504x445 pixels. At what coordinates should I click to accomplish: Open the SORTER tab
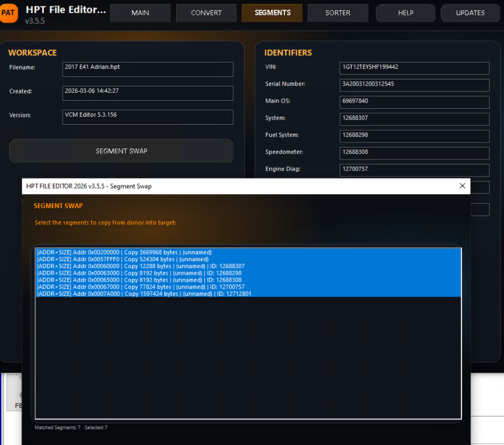[x=338, y=13]
